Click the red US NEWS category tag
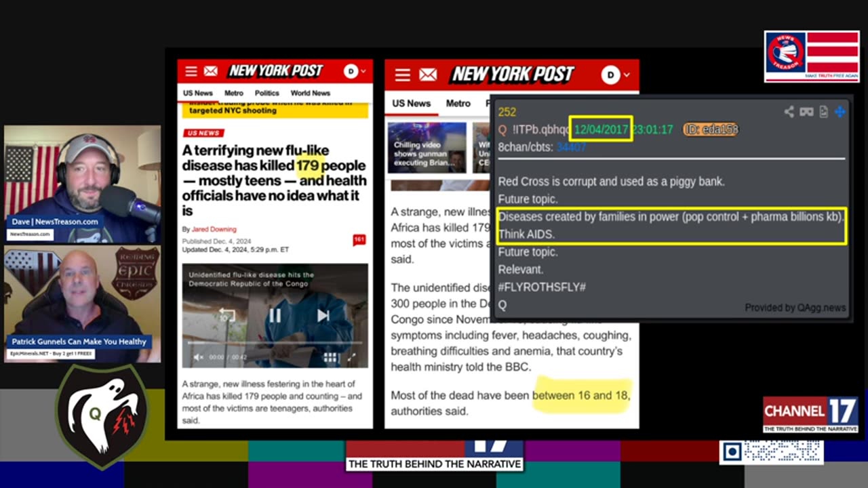 [x=203, y=133]
